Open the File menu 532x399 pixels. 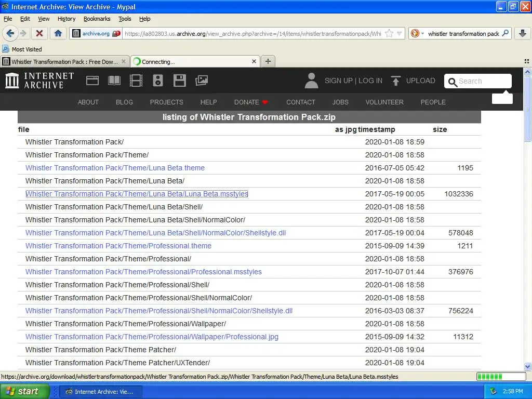coord(8,19)
